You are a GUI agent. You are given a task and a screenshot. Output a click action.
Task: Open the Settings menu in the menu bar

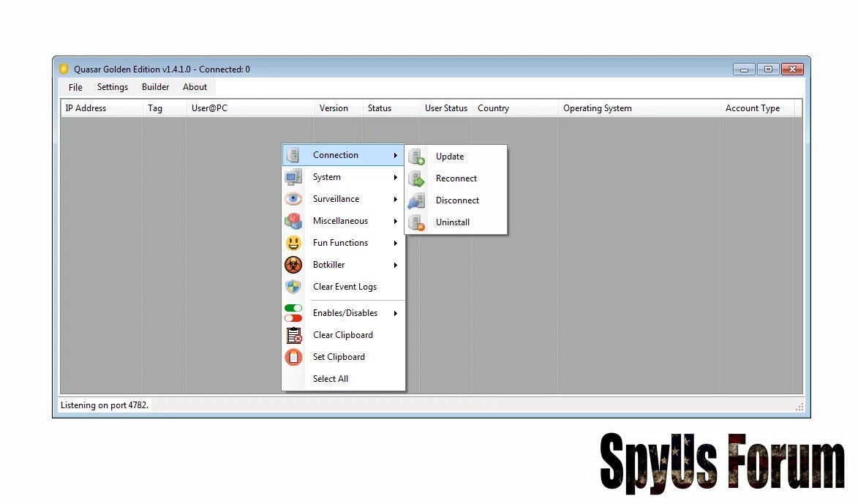(113, 87)
